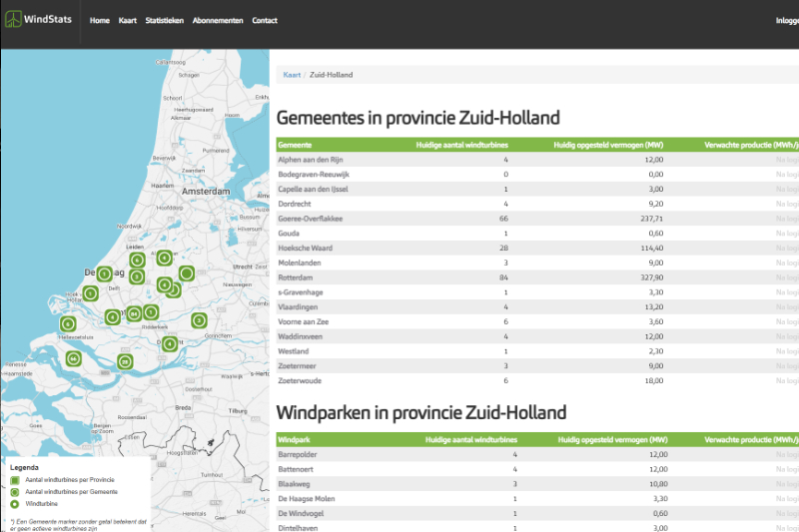Open the Home menu item
The image size is (799, 532).
(99, 20)
